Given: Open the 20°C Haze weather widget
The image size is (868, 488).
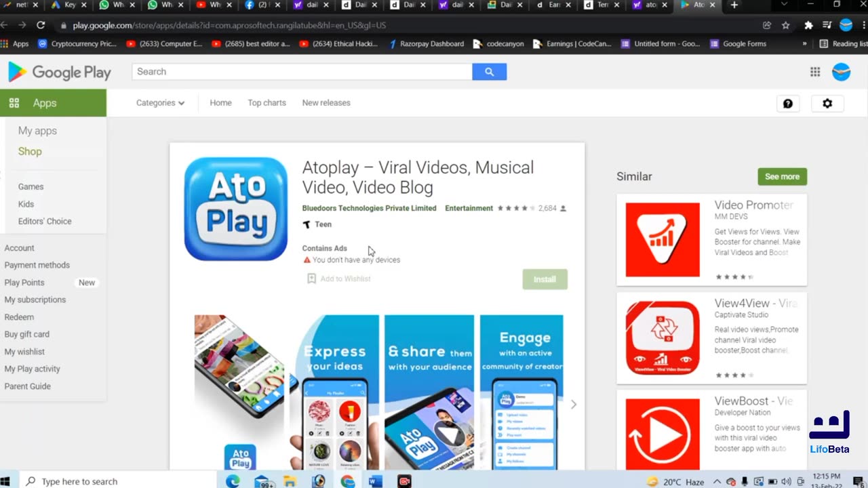Looking at the screenshot, I should pyautogui.click(x=675, y=482).
